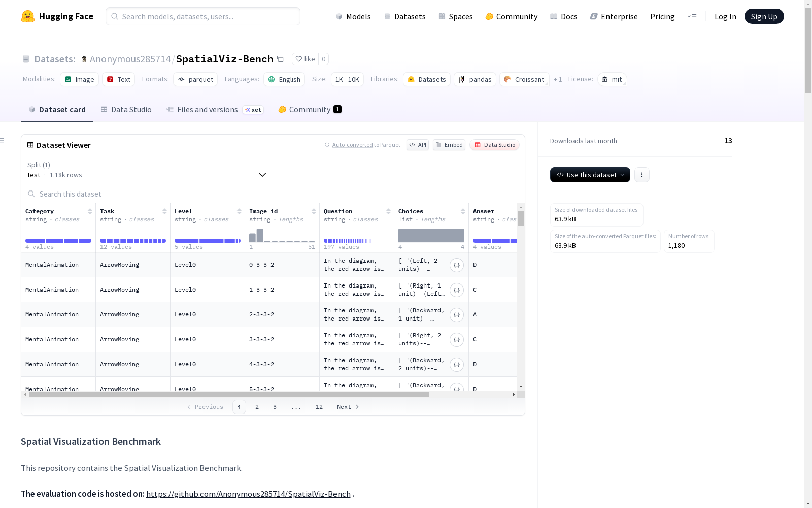This screenshot has width=812, height=508.
Task: Go to the Pricing page
Action: [662, 16]
